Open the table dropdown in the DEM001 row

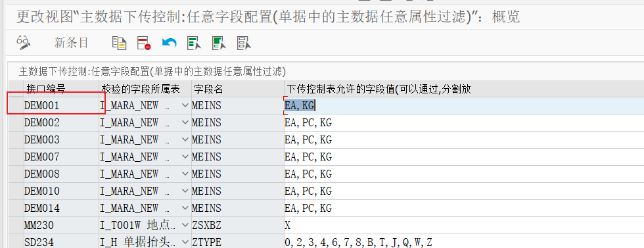185,106
